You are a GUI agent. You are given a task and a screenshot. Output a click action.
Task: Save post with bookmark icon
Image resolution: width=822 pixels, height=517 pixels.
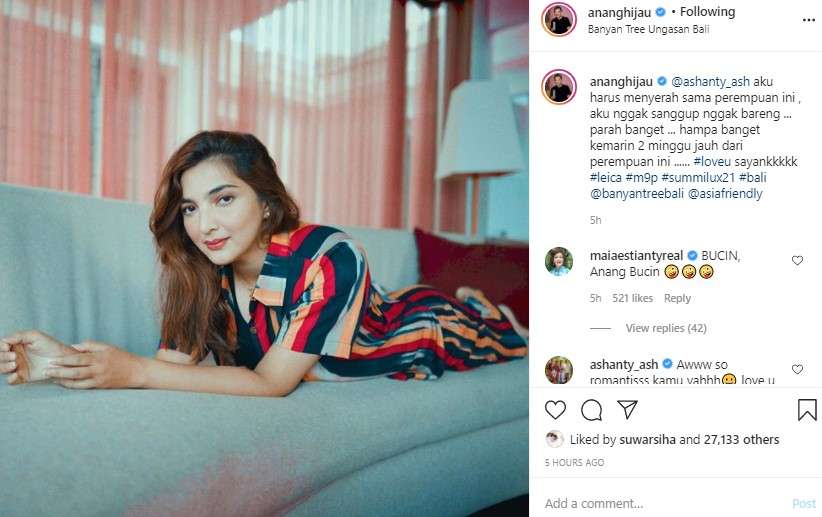pos(807,410)
